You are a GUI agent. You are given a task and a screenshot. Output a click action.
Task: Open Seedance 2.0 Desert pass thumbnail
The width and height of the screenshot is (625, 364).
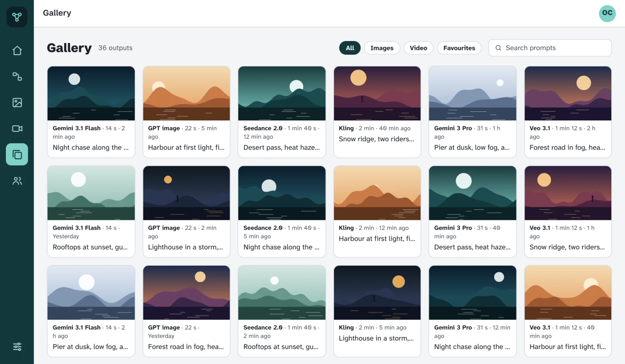(282, 93)
